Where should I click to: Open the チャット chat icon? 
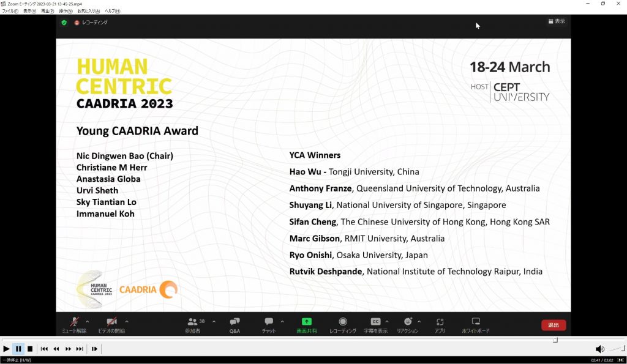pyautogui.click(x=269, y=321)
